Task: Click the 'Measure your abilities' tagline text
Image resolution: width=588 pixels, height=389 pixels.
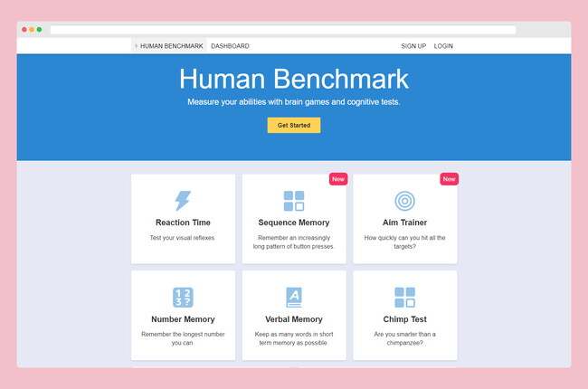Action: point(294,102)
